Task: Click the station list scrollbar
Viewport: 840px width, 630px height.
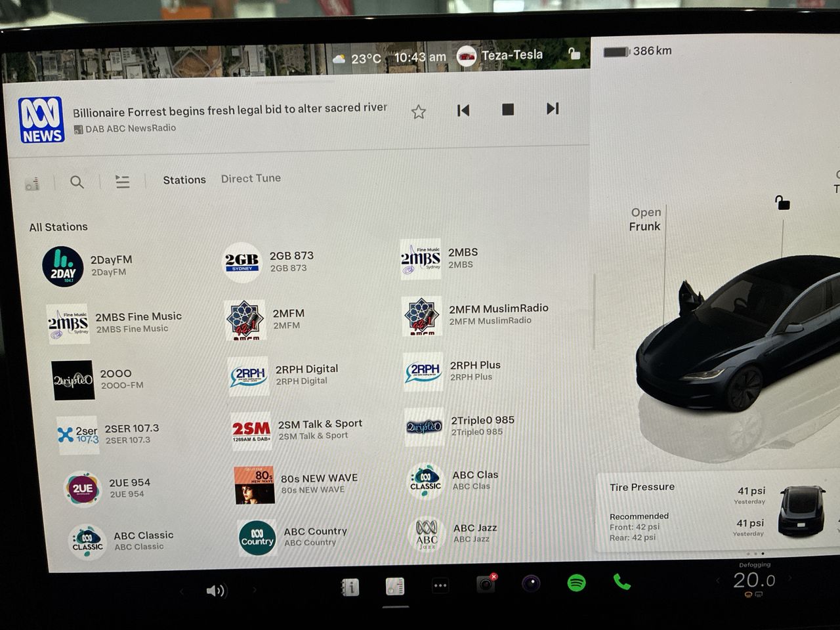Action: (594, 312)
